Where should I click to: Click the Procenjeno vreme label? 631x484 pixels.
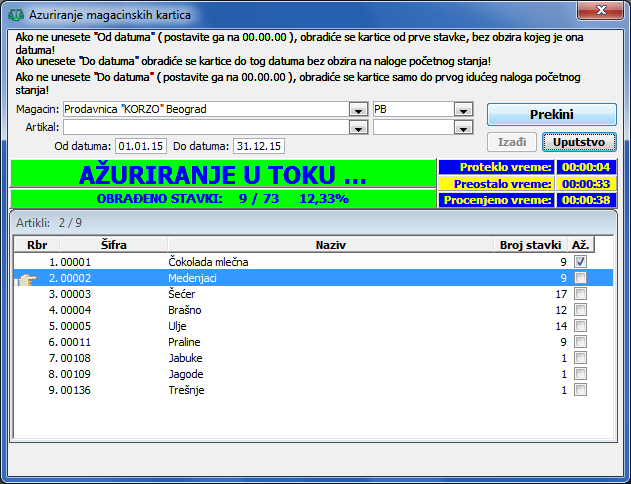498,200
